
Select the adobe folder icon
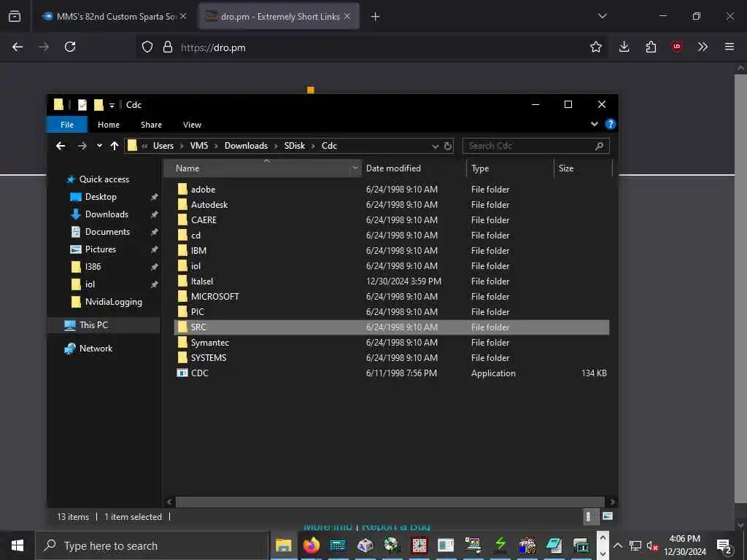[182, 190]
